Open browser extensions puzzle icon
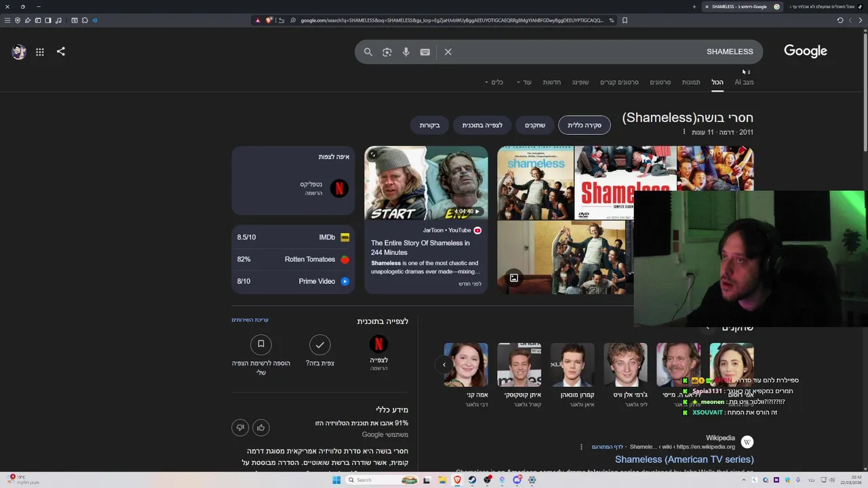The height and width of the screenshot is (488, 868). pos(85,20)
